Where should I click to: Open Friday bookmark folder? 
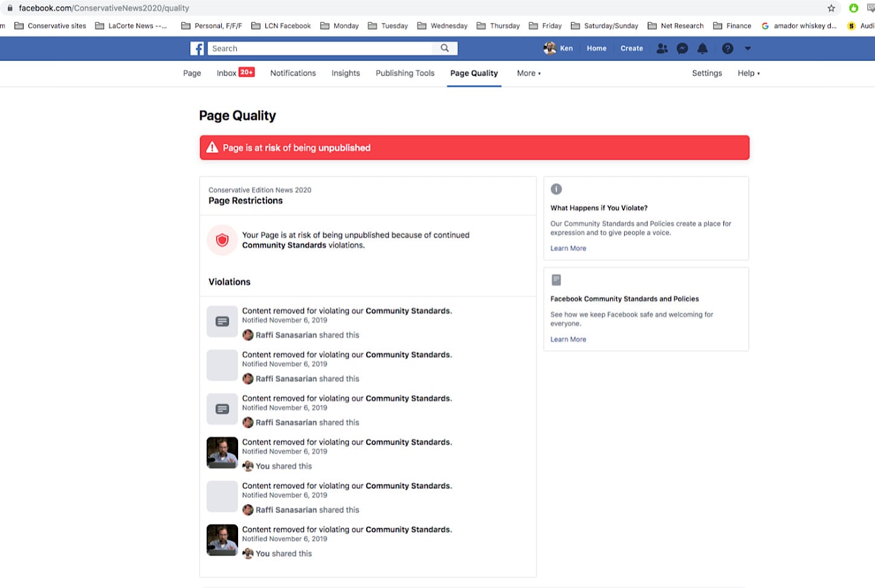[545, 26]
